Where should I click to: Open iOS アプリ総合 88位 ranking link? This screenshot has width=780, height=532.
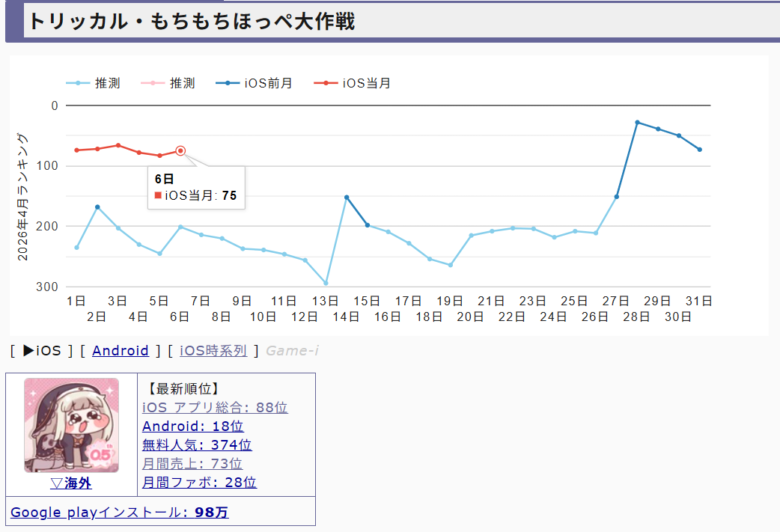[215, 408]
